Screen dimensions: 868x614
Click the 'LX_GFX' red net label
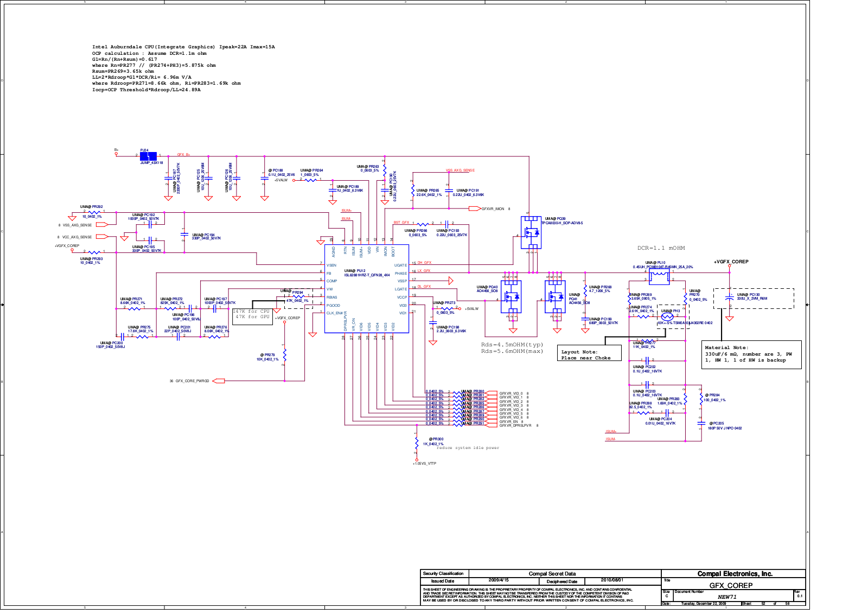[424, 271]
